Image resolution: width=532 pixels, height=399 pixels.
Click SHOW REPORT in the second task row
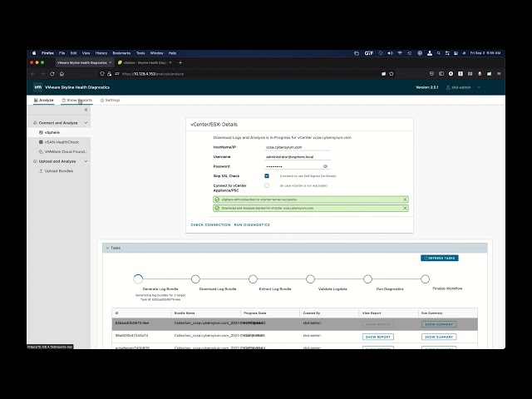coord(378,337)
